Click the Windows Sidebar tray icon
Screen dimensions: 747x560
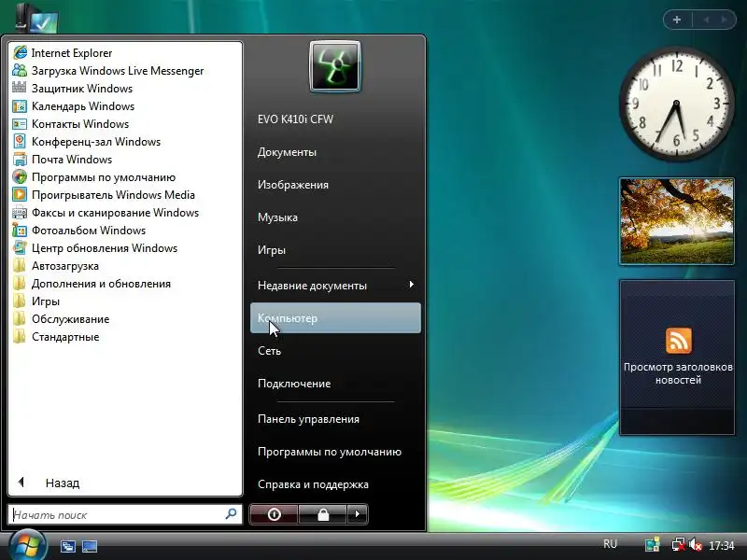652,544
